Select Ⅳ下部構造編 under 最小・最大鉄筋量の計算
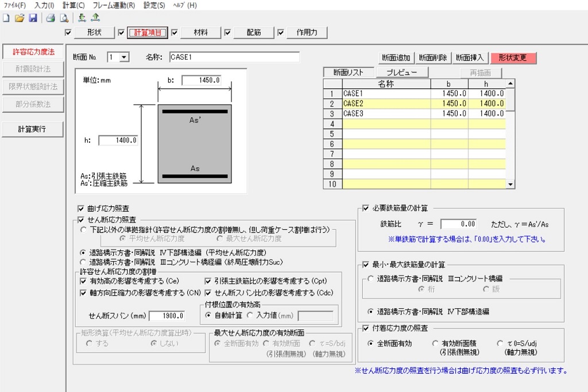 (x=370, y=312)
